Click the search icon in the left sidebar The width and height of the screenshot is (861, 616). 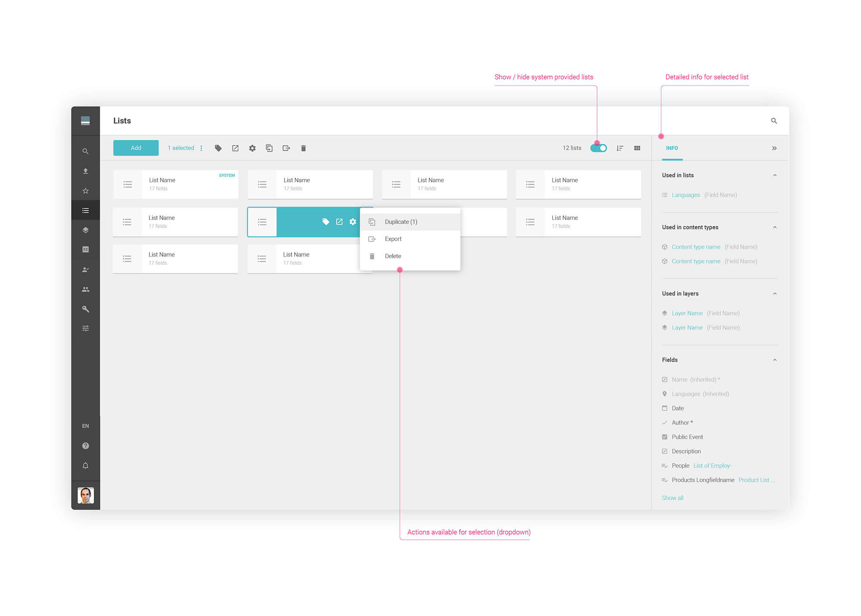pos(85,151)
